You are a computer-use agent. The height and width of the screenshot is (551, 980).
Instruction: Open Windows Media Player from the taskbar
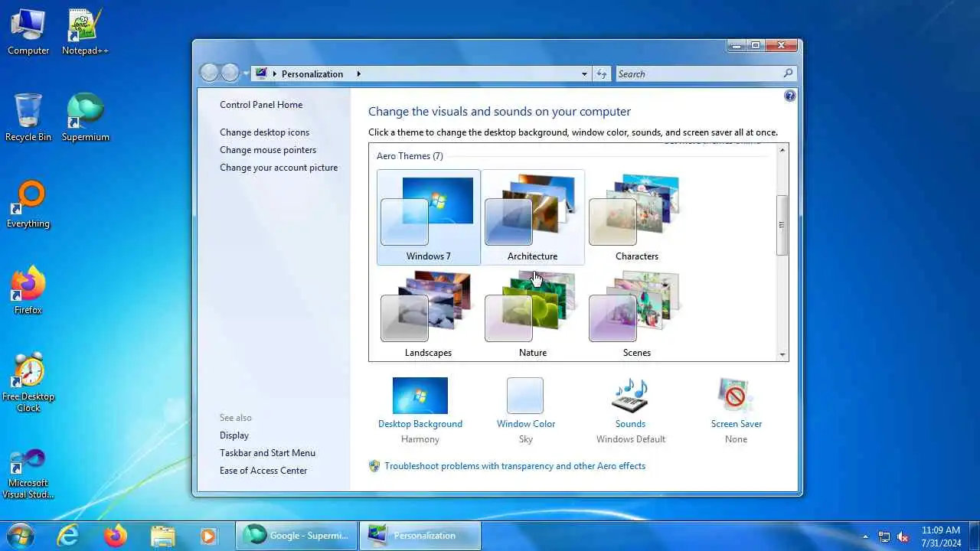(208, 536)
